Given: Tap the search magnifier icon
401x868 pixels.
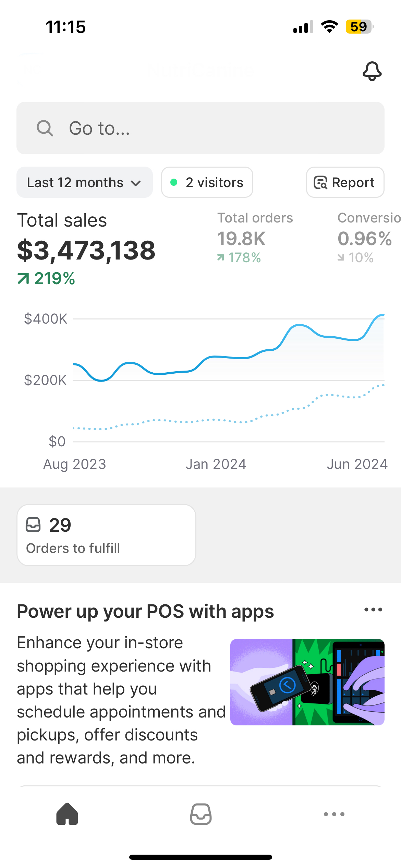Looking at the screenshot, I should tap(45, 128).
